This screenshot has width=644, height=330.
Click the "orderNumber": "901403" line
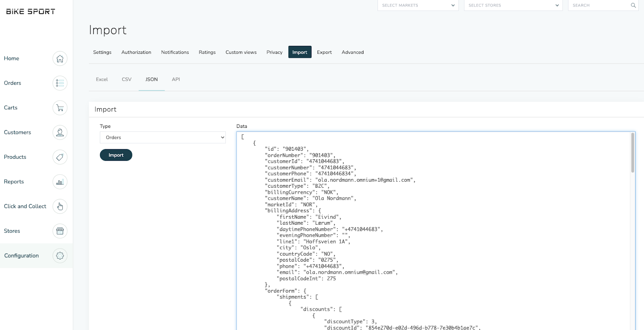click(300, 155)
